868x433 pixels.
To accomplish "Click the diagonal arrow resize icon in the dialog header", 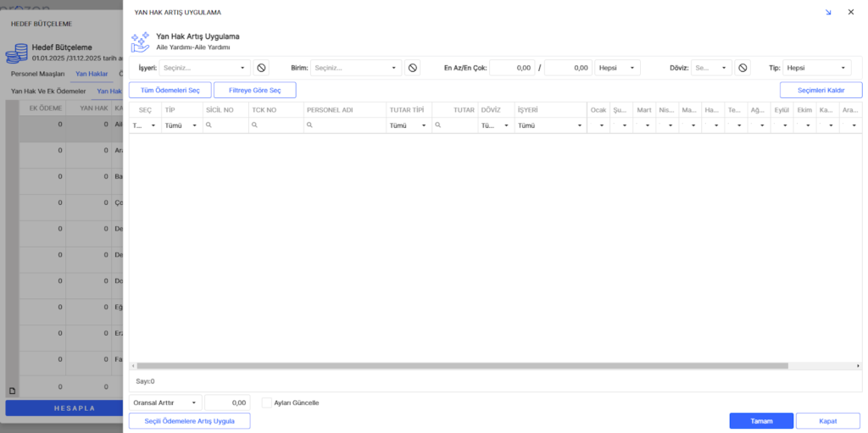I will [x=828, y=13].
